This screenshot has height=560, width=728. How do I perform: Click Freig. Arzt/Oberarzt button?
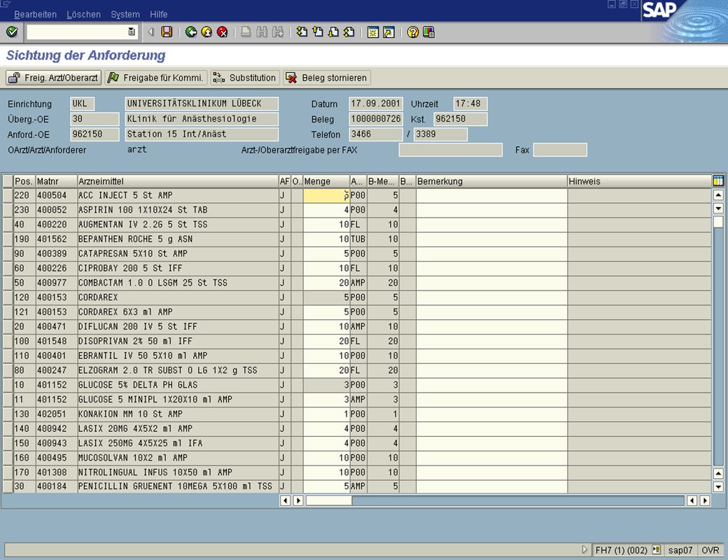pyautogui.click(x=54, y=78)
